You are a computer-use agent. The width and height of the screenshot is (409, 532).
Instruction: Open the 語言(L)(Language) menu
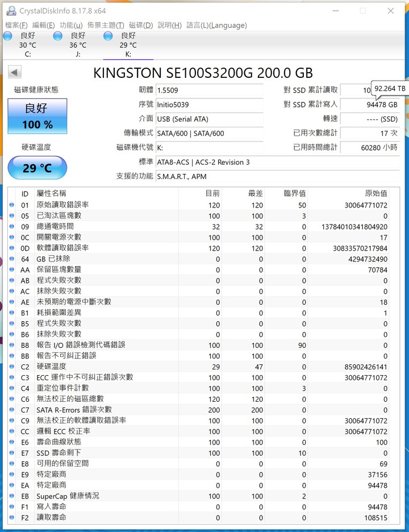(216, 25)
